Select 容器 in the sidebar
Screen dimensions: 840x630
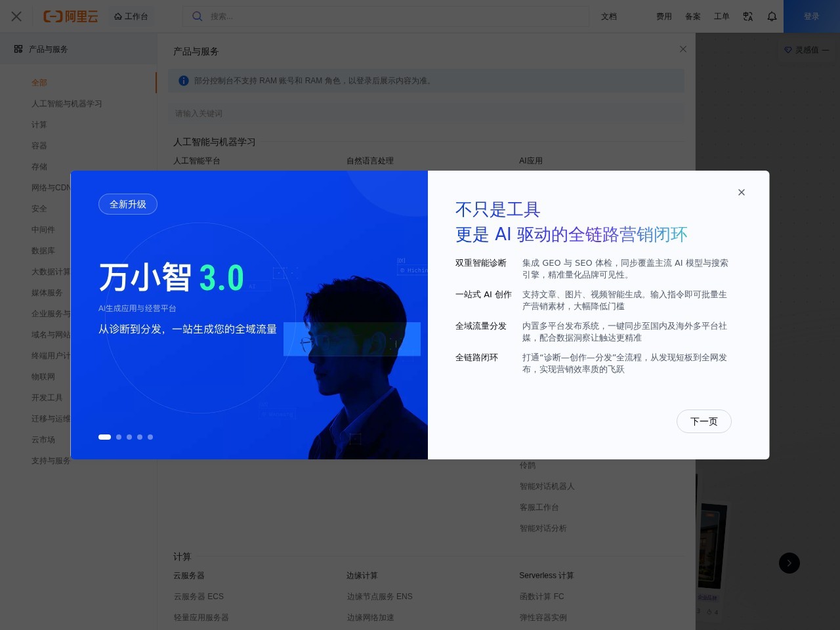39,146
